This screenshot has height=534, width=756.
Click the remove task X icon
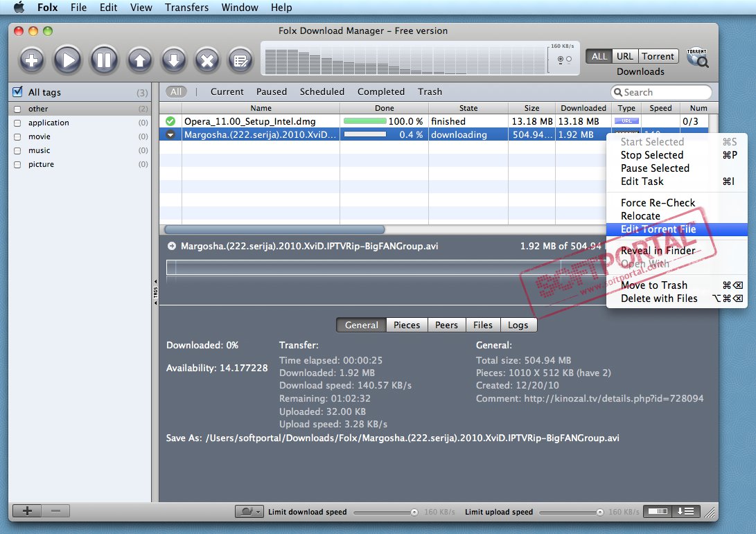point(207,60)
